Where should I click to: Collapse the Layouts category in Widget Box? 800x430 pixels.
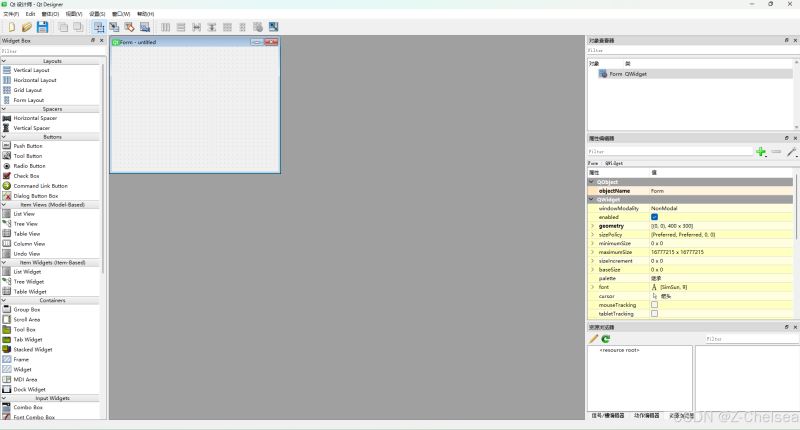click(4, 61)
